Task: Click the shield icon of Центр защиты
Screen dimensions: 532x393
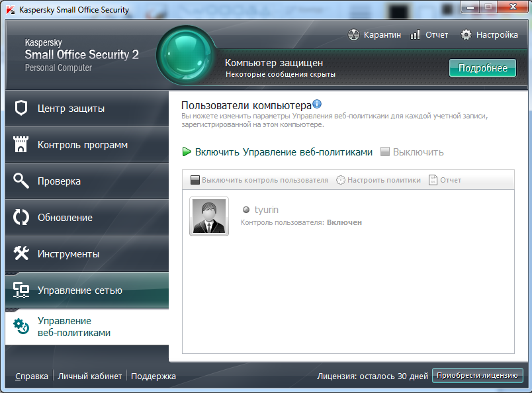Action: pyautogui.click(x=21, y=109)
